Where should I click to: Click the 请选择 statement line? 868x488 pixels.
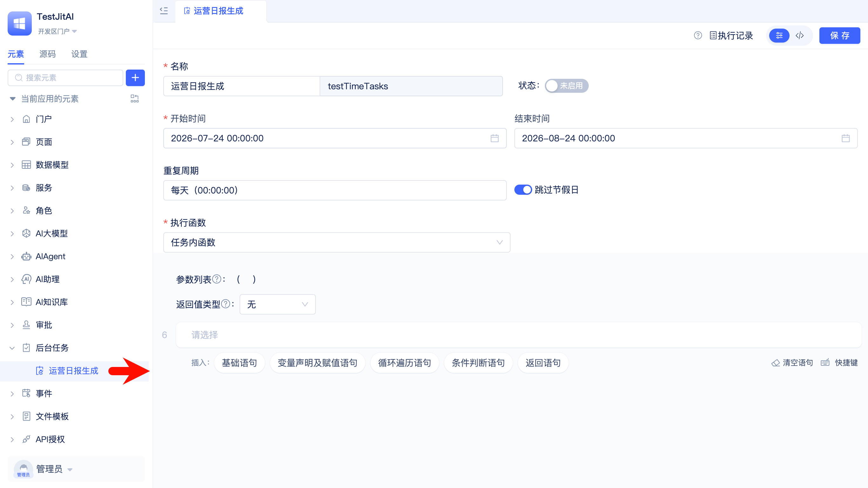click(x=519, y=335)
